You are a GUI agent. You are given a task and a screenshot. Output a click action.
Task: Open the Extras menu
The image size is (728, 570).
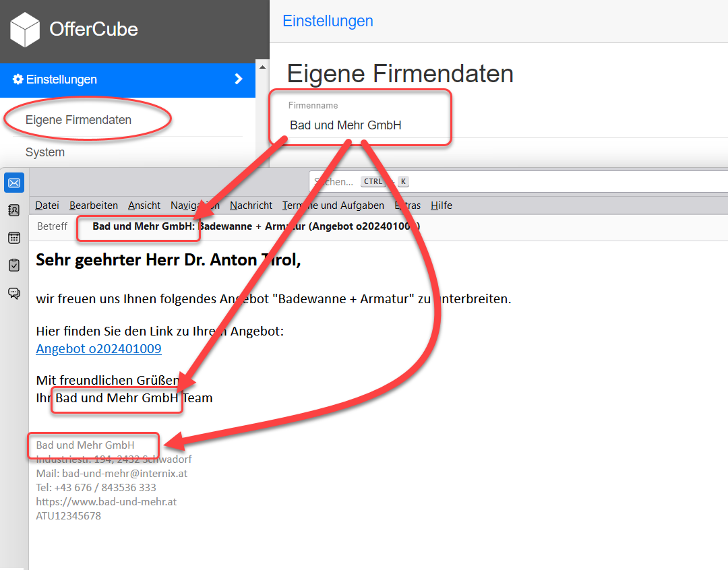point(407,205)
